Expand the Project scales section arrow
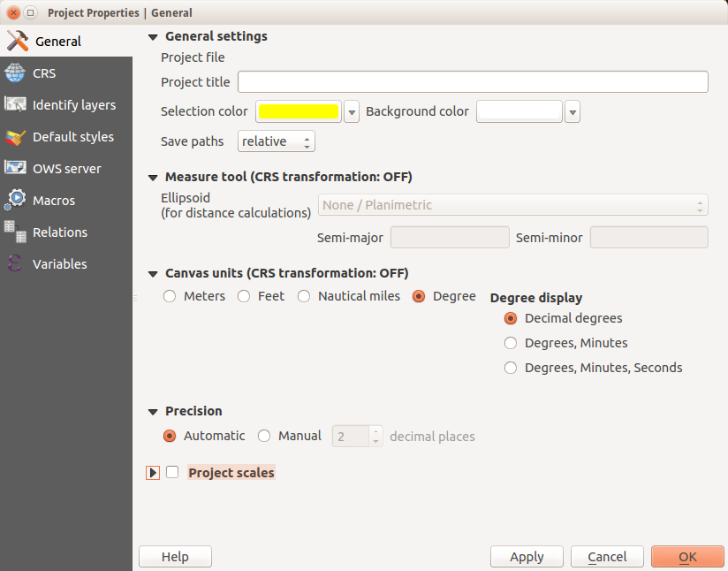The height and width of the screenshot is (571, 728). 153,473
